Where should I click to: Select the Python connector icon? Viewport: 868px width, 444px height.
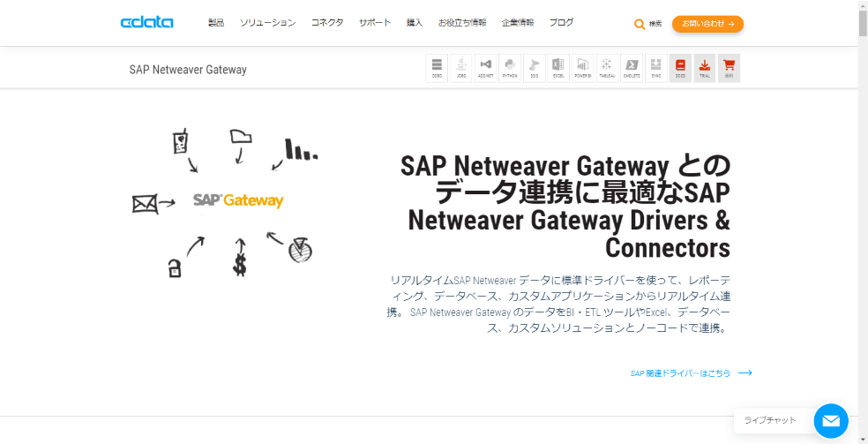click(x=510, y=68)
